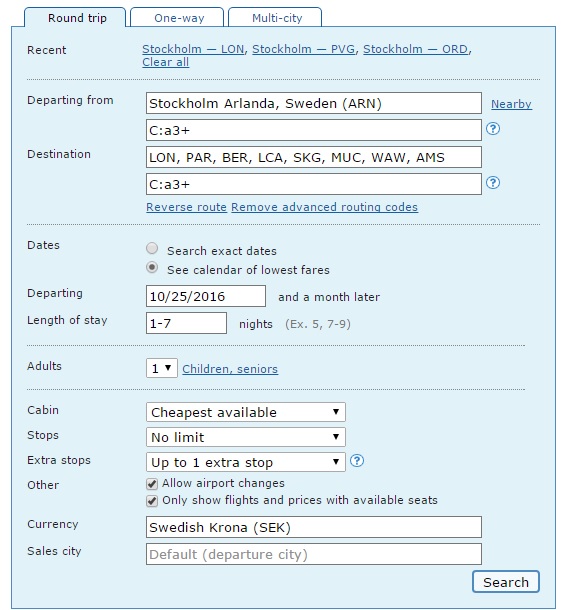Select See calendar of lowest fares option
Image resolution: width=568 pixels, height=610 pixels.
[x=152, y=267]
